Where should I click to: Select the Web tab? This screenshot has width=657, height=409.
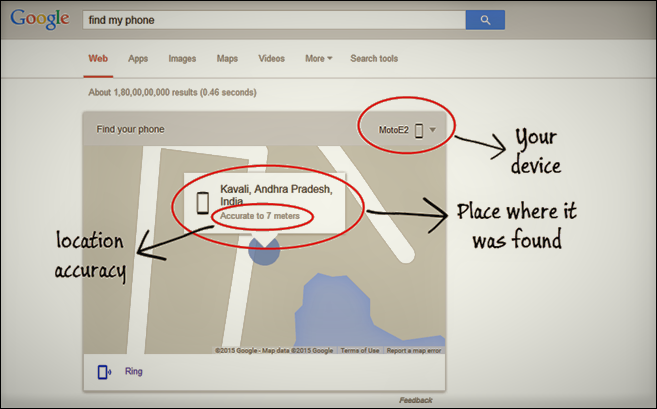point(98,58)
